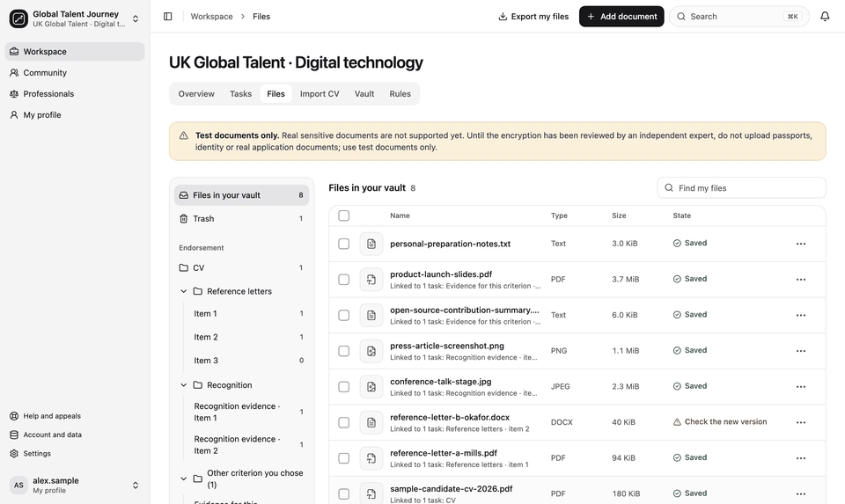Select checkbox for reference-letter-b-okafor.docx

344,423
